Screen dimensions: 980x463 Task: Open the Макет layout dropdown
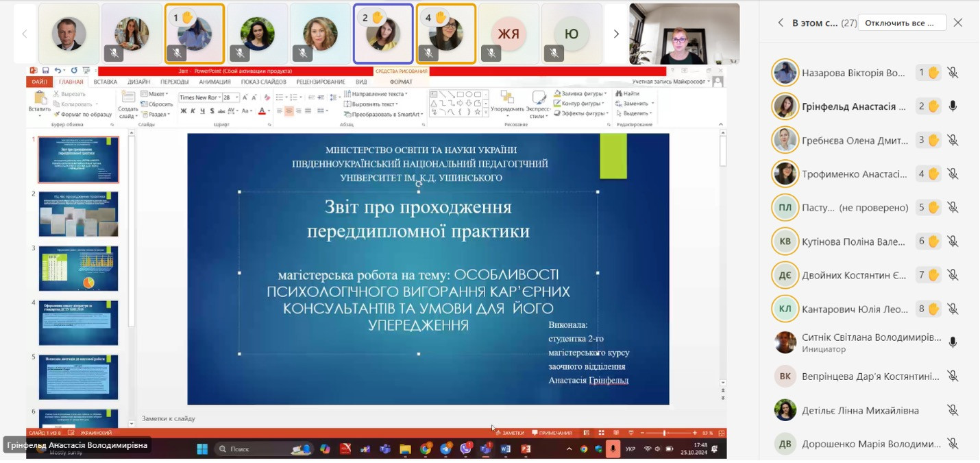167,94
